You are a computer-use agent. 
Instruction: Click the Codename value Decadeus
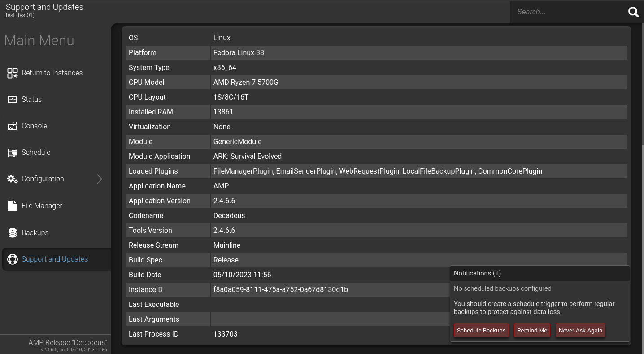tap(229, 216)
